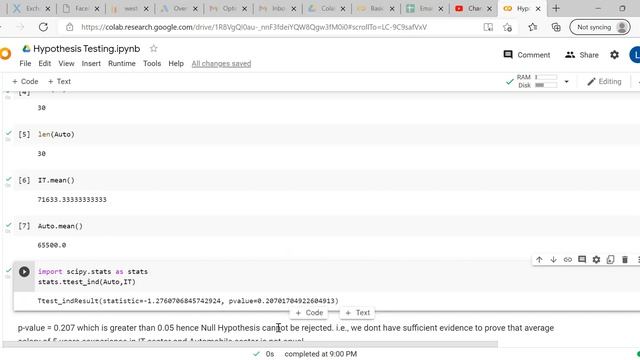Add a comment on the cell
This screenshot has height=360, width=640.
click(x=582, y=260)
